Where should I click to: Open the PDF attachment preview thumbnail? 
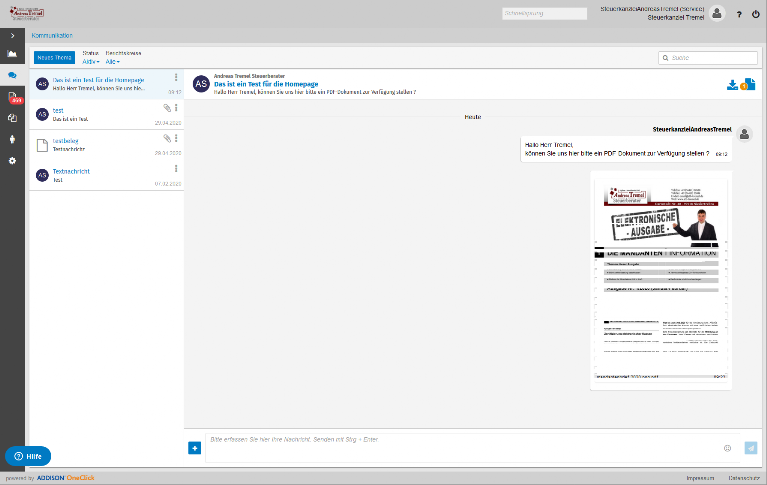[660, 280]
